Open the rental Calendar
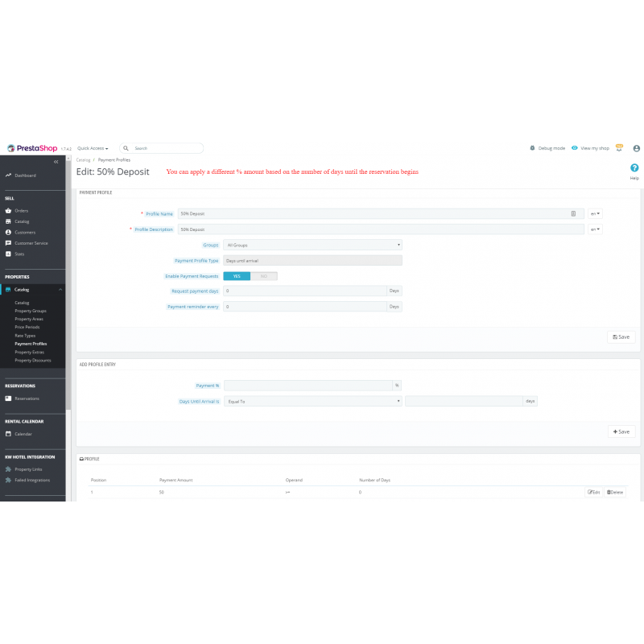 tap(23, 434)
